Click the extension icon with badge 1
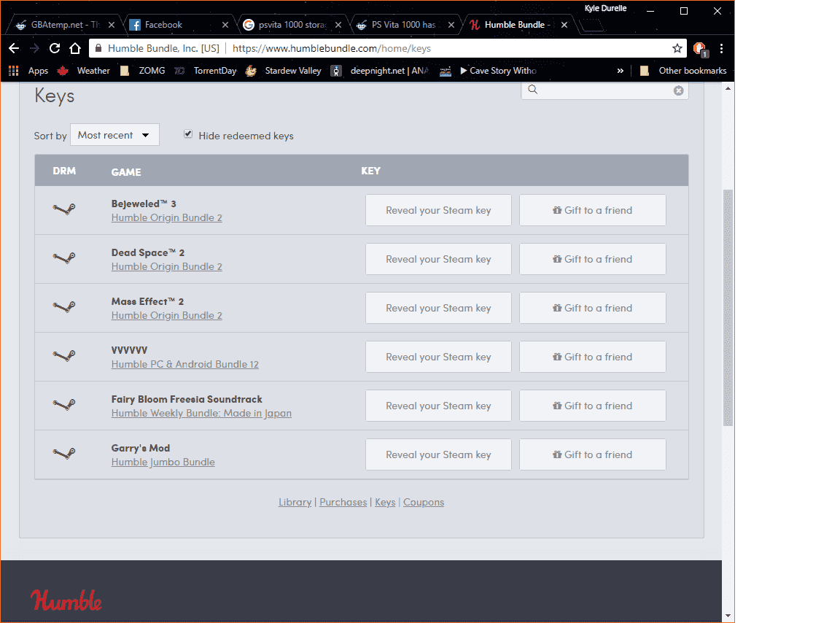This screenshot has width=840, height=623. [x=700, y=49]
